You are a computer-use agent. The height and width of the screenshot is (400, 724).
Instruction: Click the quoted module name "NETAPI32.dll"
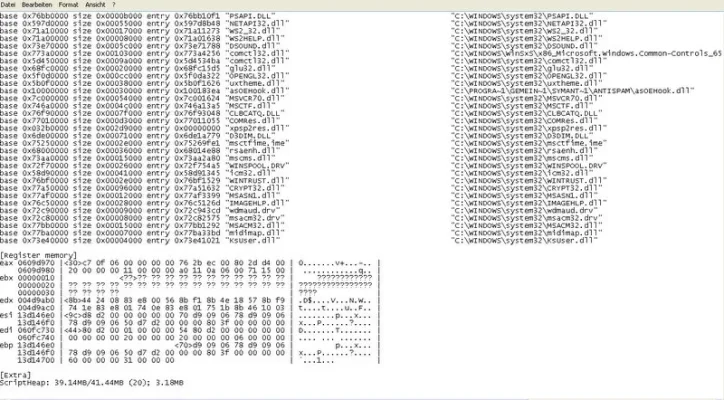click(x=257, y=23)
